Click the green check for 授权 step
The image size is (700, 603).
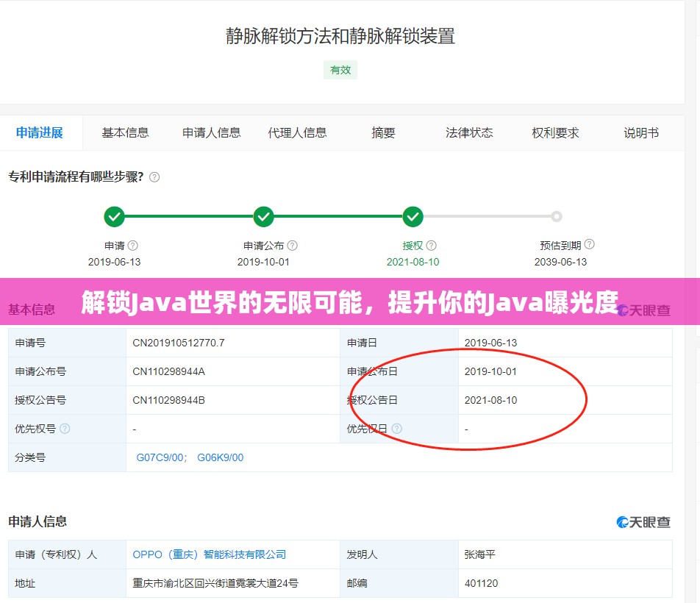[413, 217]
